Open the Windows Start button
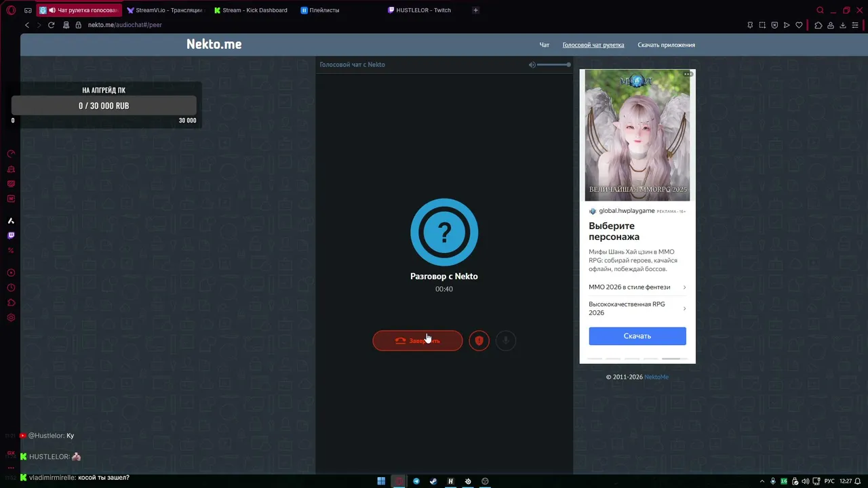The height and width of the screenshot is (488, 868). tap(381, 481)
